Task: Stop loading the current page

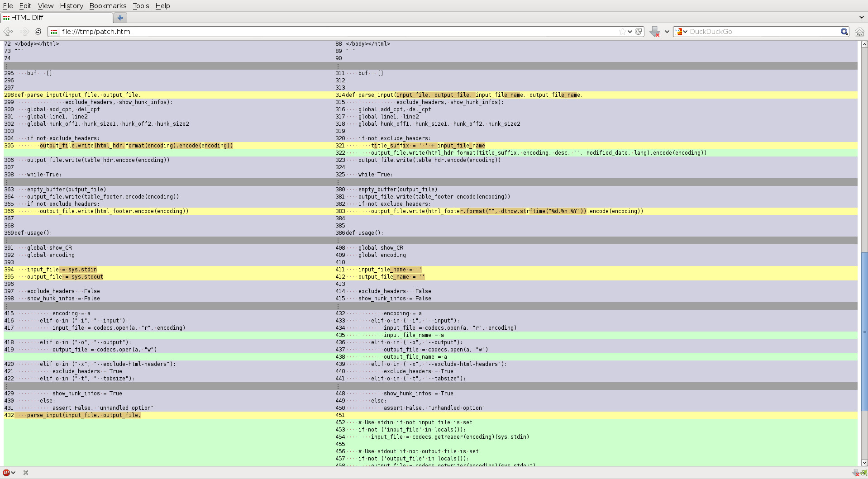Action: coord(38,32)
